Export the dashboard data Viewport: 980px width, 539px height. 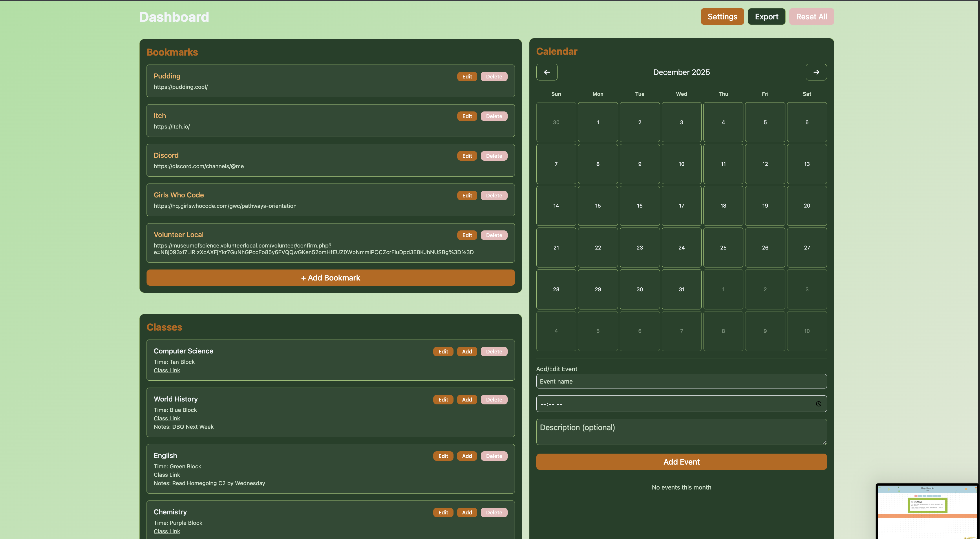pyautogui.click(x=766, y=16)
